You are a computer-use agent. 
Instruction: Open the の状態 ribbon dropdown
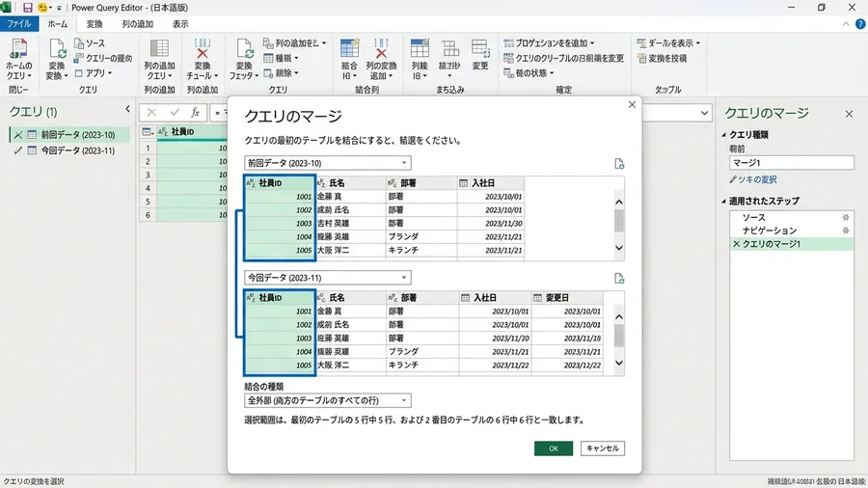coord(529,73)
